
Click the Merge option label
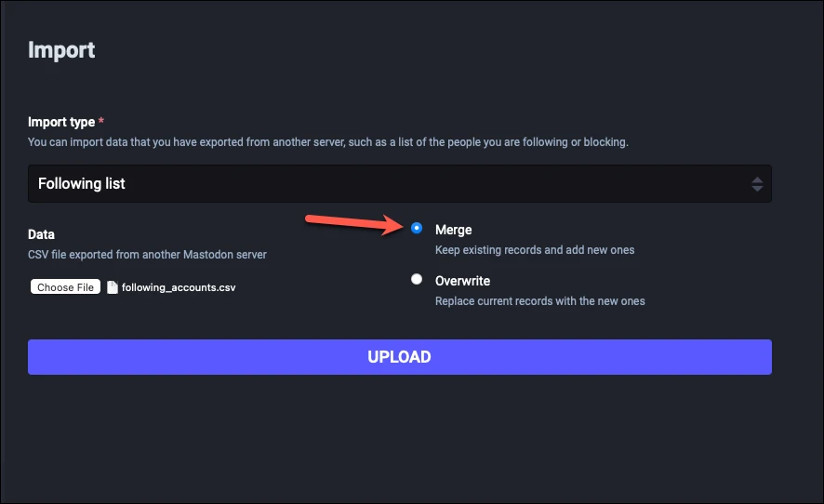click(454, 230)
